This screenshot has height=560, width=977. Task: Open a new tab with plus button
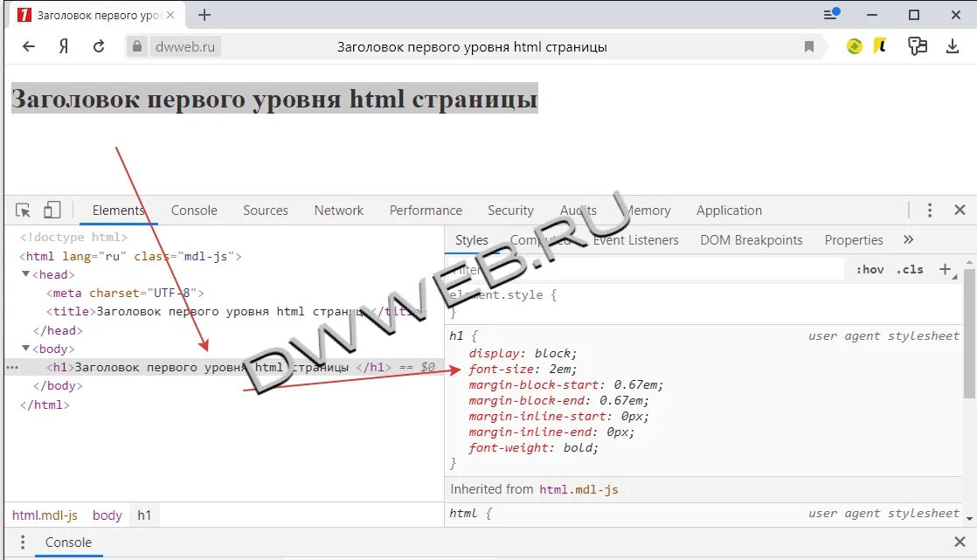pyautogui.click(x=204, y=15)
